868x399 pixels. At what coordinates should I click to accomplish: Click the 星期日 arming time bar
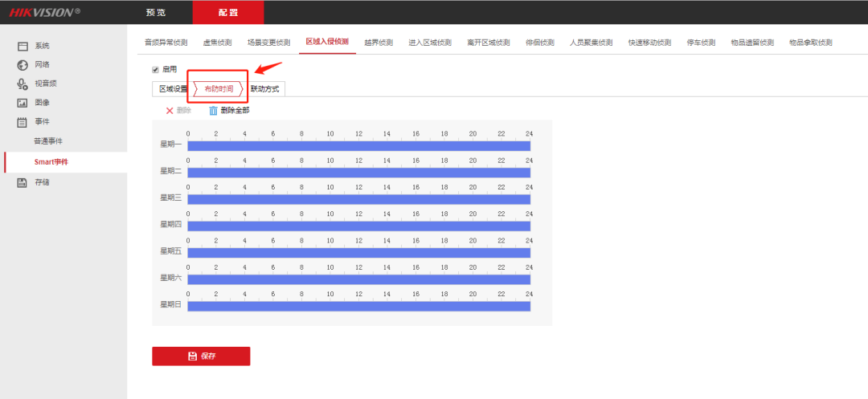[358, 306]
